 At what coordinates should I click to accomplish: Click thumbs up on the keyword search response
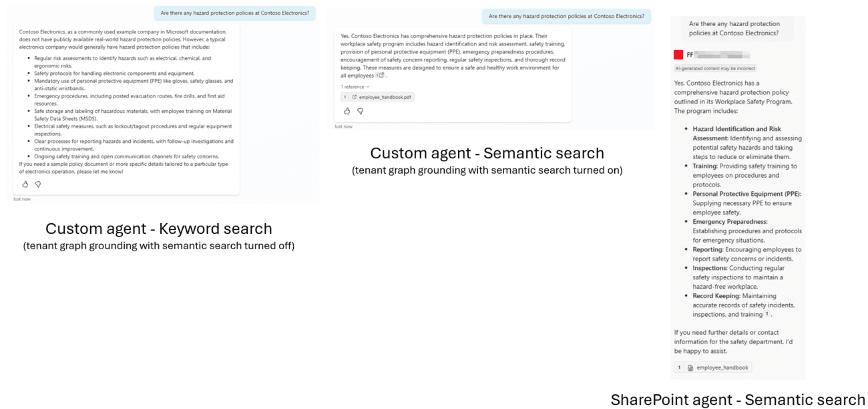click(x=25, y=184)
